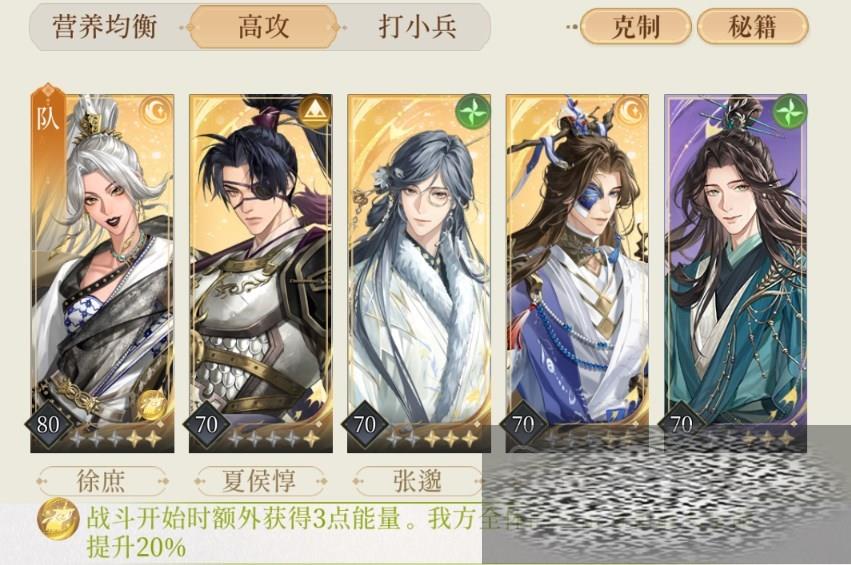Switch to the 营养均衡 tab
Image resolution: width=851 pixels, height=565 pixels.
pyautogui.click(x=105, y=27)
